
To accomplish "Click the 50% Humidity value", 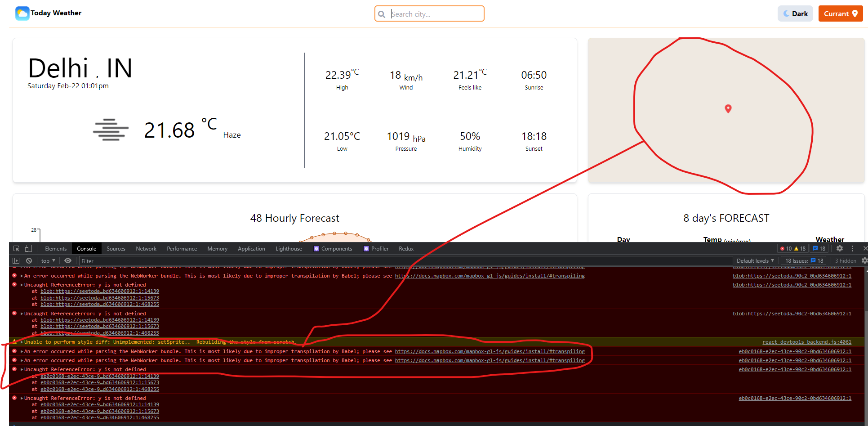I will coord(470,136).
